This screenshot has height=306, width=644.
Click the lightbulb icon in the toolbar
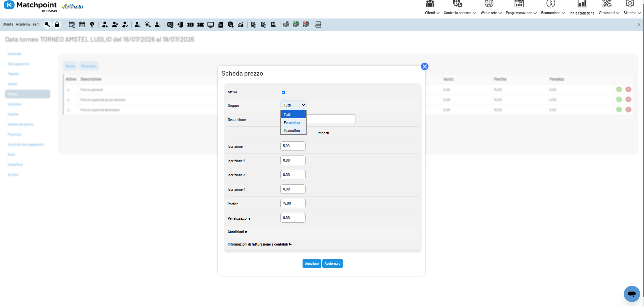coord(92,25)
